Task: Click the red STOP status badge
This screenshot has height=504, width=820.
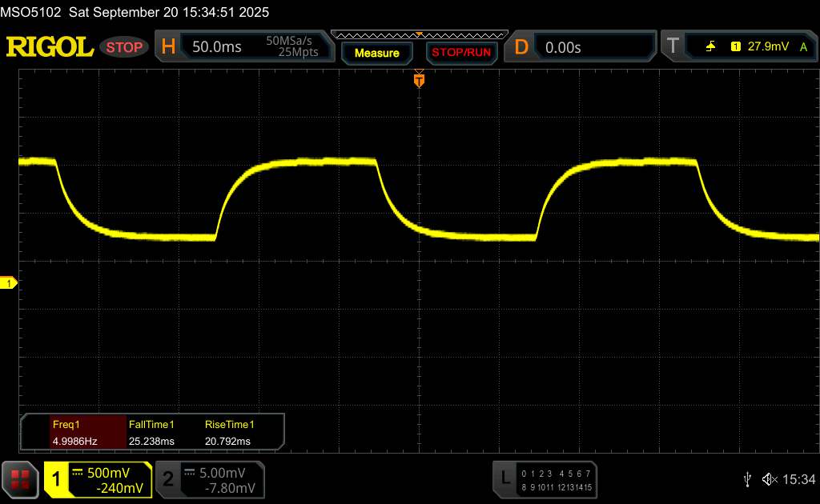Action: pos(125,47)
